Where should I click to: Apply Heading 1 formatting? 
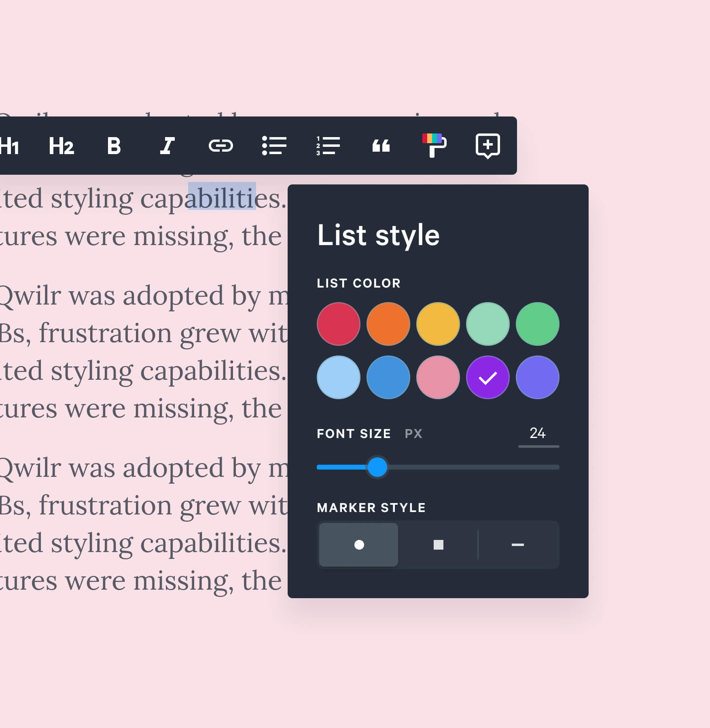coord(10,146)
